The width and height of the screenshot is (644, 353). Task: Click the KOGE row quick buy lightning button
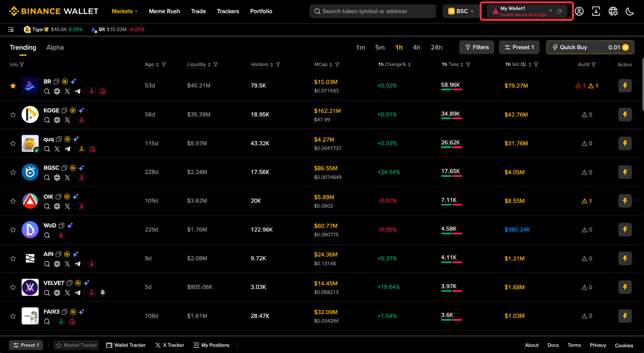tap(625, 115)
